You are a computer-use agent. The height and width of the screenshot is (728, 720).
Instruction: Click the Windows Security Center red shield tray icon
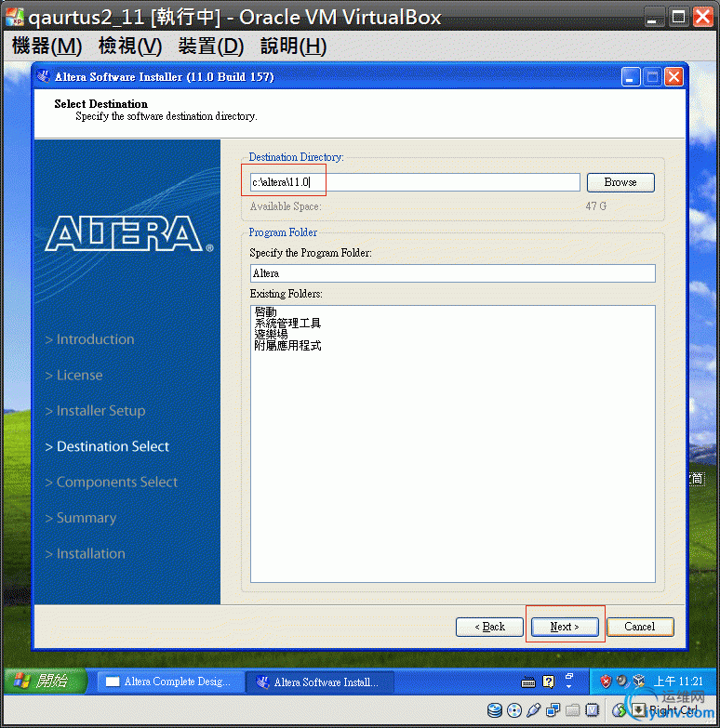(606, 682)
